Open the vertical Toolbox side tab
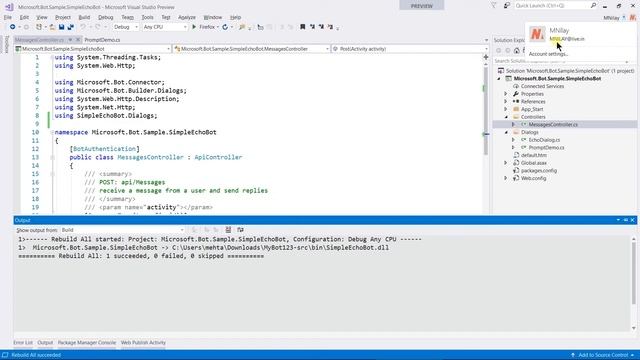 [7, 44]
